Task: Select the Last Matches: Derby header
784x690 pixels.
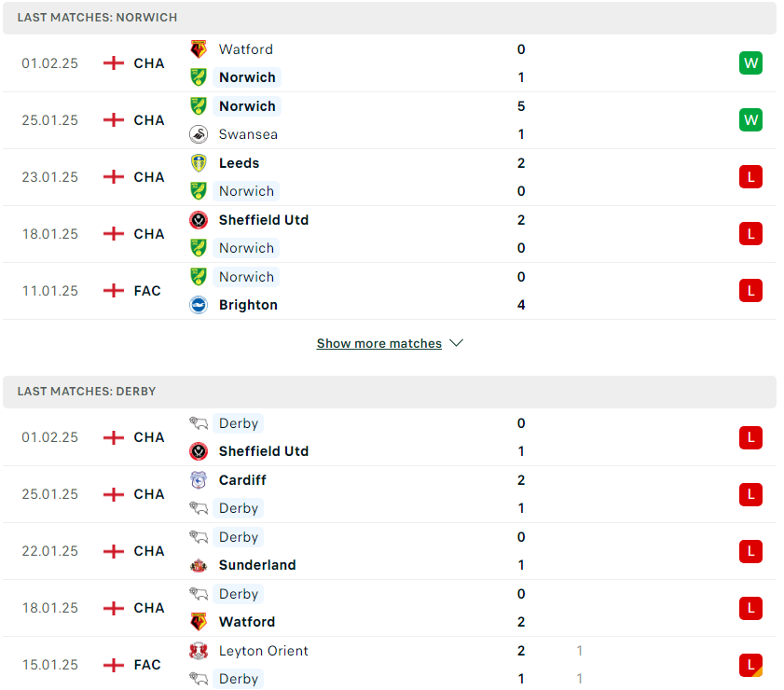Action: [390, 392]
